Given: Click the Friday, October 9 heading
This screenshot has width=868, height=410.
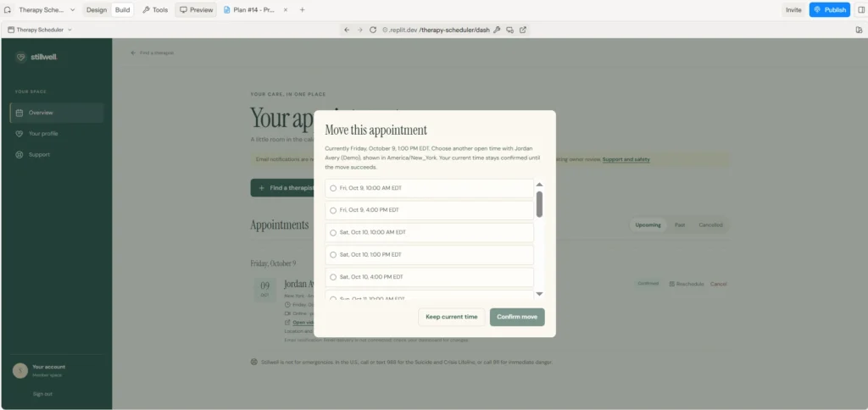Looking at the screenshot, I should tap(273, 263).
